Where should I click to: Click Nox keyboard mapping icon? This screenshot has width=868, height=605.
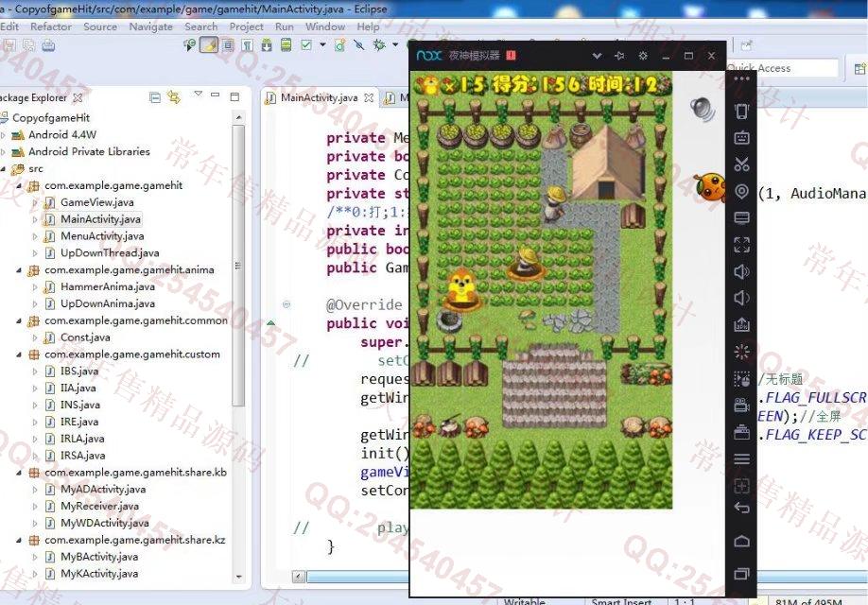click(742, 137)
